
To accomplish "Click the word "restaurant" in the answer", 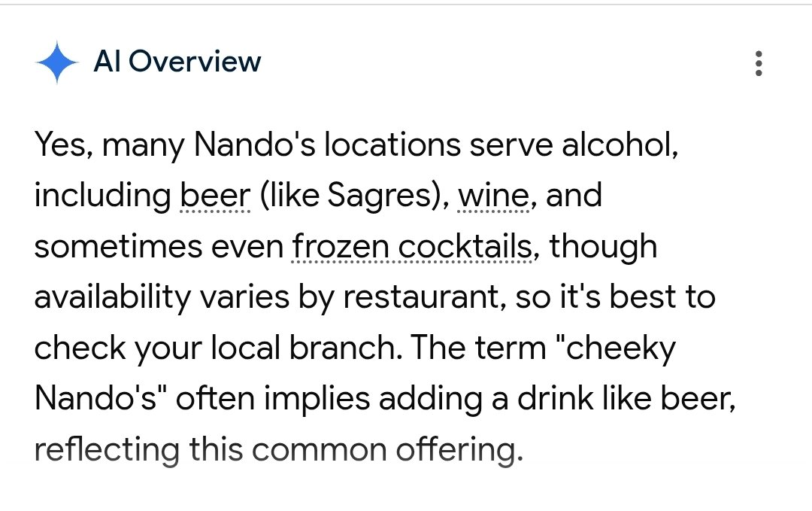I will coord(422,298).
